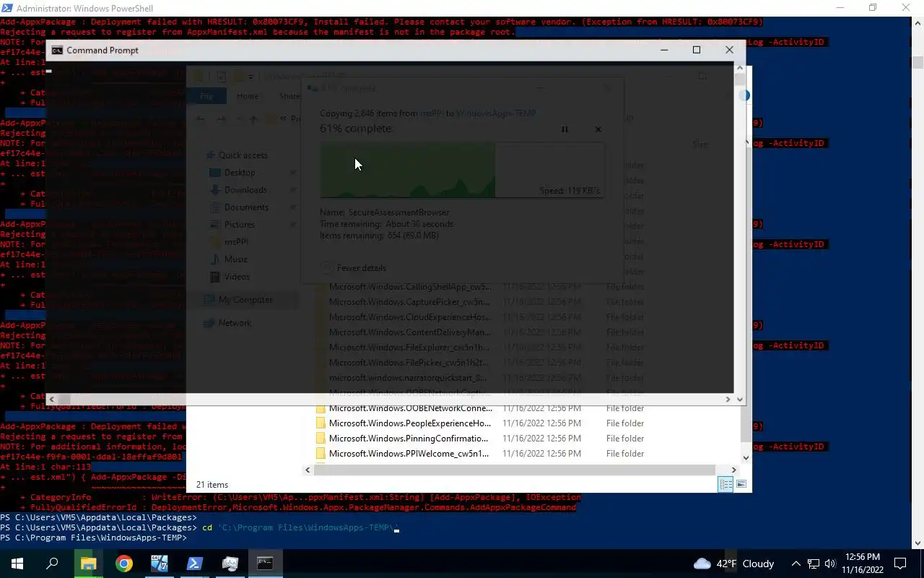Switch Explorer to details view
This screenshot has height=578, width=924.
[x=725, y=484]
